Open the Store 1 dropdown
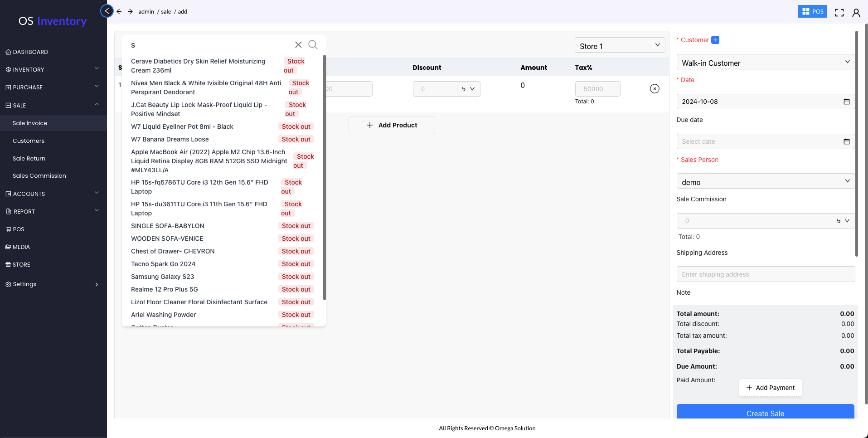868x438 pixels. [x=619, y=46]
